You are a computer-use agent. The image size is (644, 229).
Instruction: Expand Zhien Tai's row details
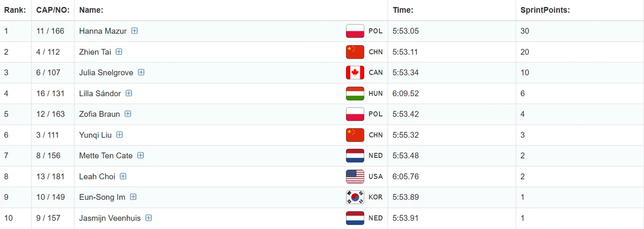(x=119, y=51)
